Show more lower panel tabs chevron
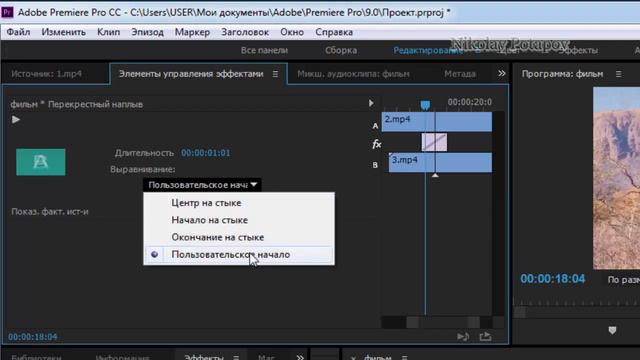The width and height of the screenshot is (640, 360). pyautogui.click(x=300, y=357)
